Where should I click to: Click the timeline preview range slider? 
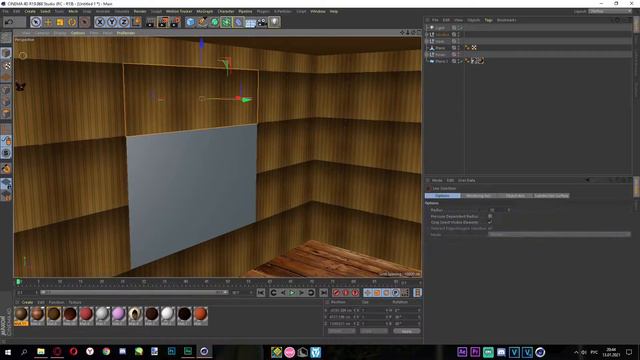coord(134,292)
